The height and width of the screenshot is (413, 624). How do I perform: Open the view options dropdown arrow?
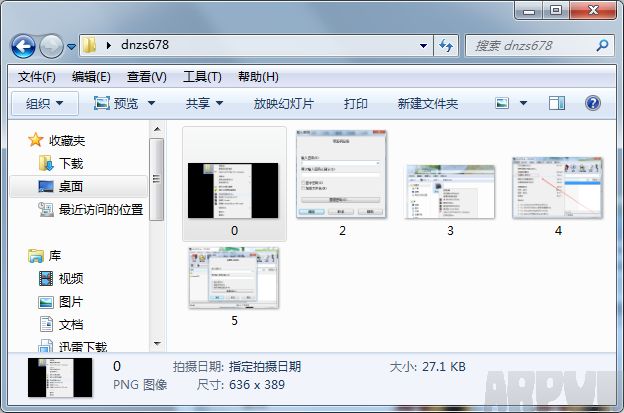(524, 103)
